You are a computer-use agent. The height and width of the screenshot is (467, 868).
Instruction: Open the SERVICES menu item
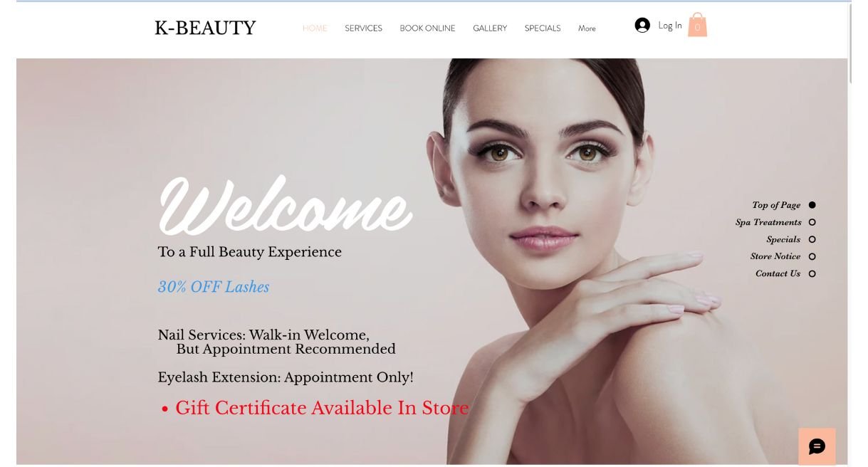[x=363, y=28]
